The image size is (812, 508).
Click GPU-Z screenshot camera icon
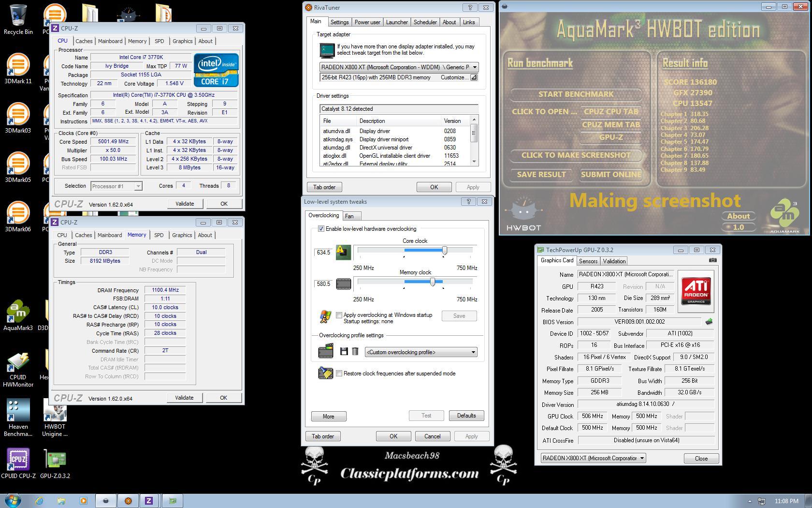coord(712,260)
